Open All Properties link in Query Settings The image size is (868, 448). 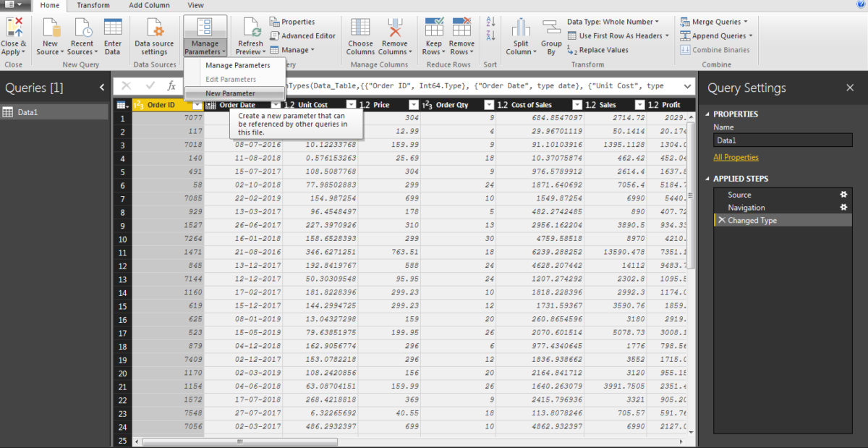pos(736,156)
